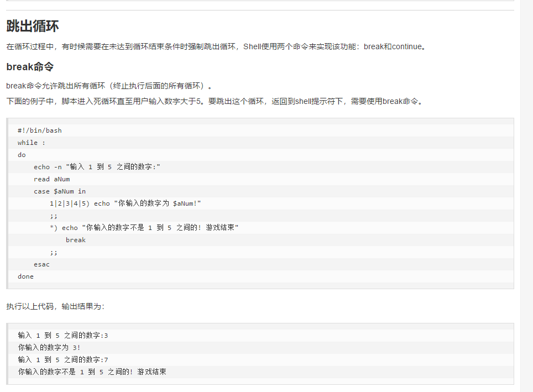Click the code line 'read aNum'
The height and width of the screenshot is (392, 533).
point(51,179)
